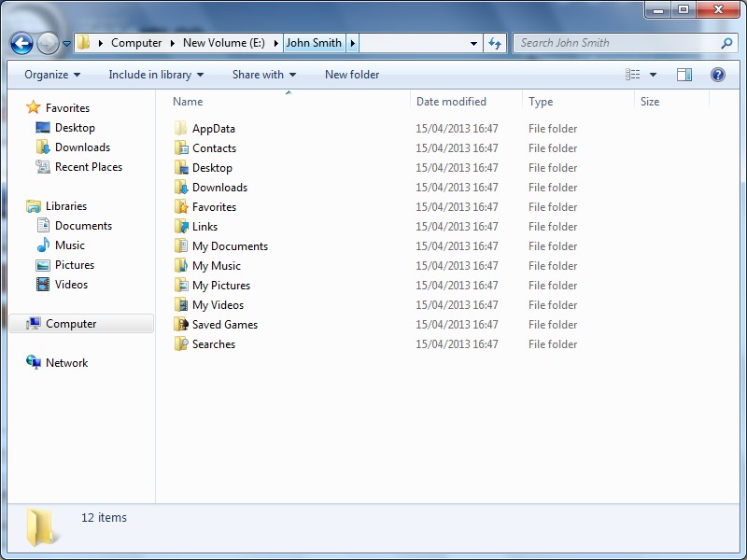Click the folder icon in address bar

point(83,42)
